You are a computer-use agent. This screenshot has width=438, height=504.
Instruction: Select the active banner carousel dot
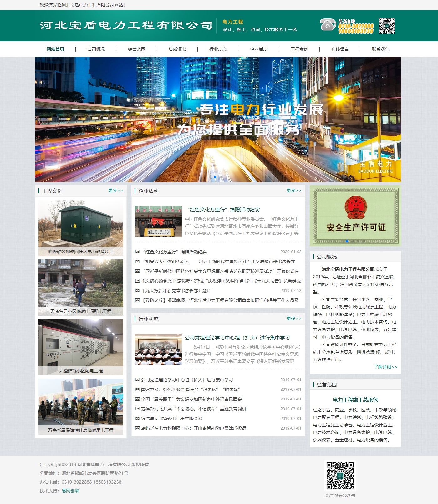click(215, 177)
